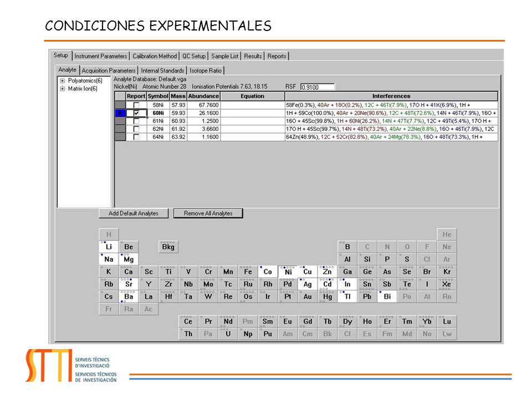Viewport: 532px width, 399px height.
Task: Click the Equation column header
Action: [x=253, y=96]
